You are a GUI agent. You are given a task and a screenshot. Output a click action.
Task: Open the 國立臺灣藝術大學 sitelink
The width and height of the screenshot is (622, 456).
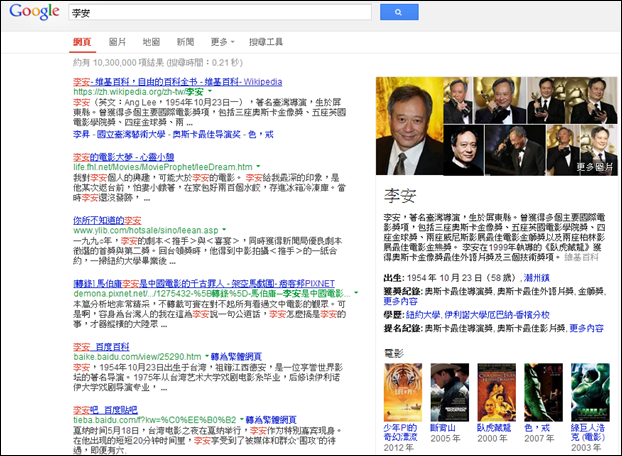[131, 134]
